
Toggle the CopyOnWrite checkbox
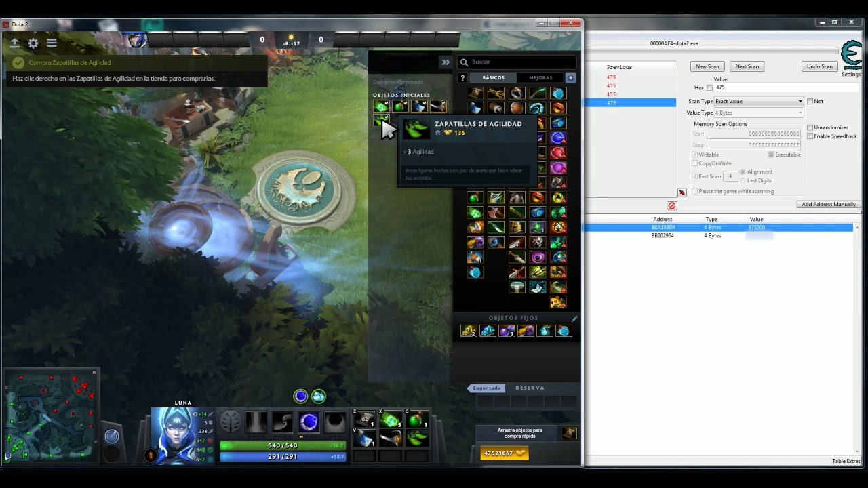pos(694,163)
